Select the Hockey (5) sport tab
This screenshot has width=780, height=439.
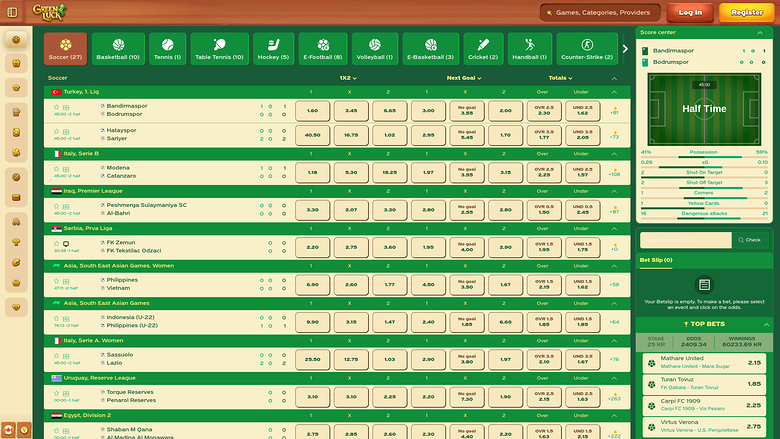pyautogui.click(x=273, y=49)
